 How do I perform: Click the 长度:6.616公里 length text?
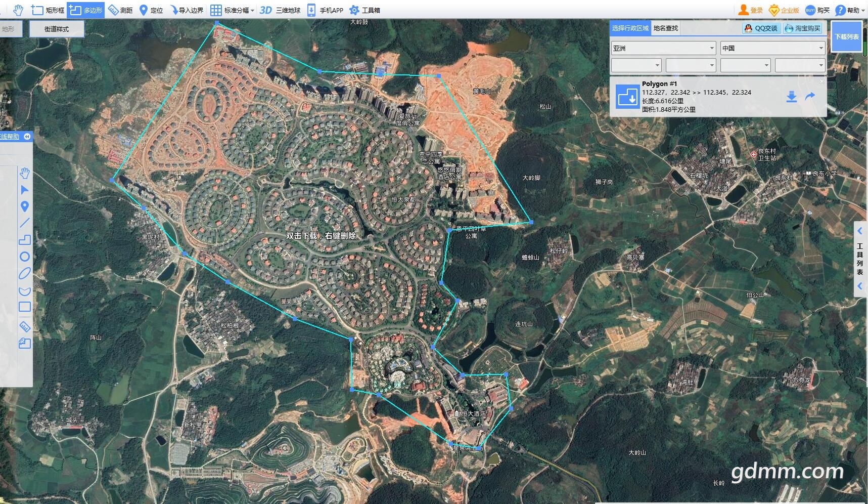(x=663, y=101)
